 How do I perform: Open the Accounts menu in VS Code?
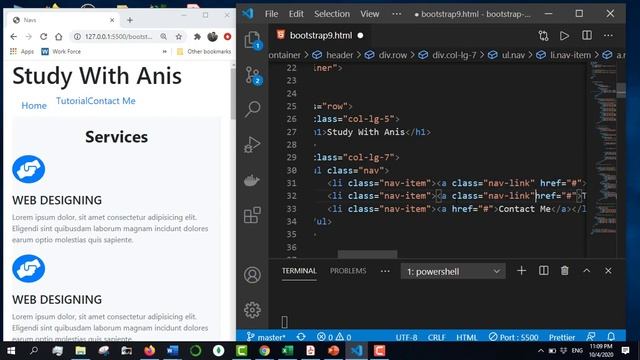tap(252, 275)
